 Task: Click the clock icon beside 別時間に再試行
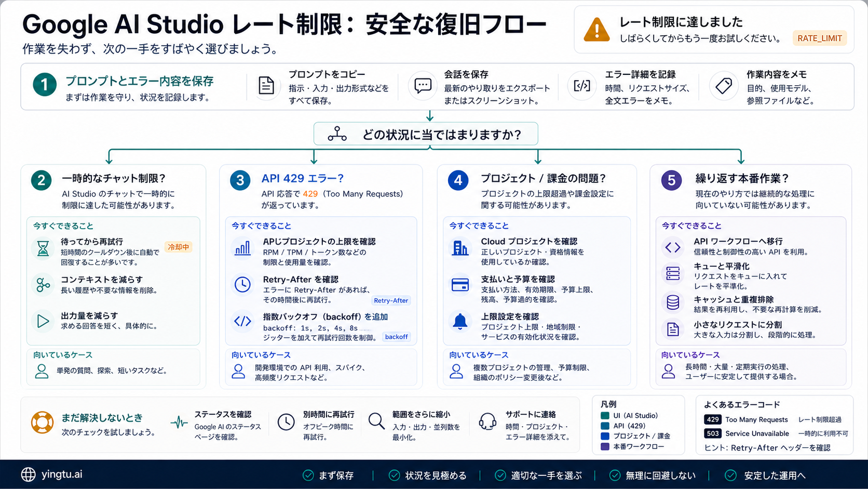pos(286,422)
